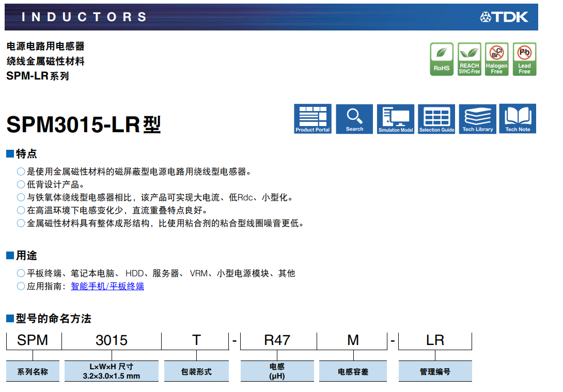Click the 特点 section heading
Viewport: 563px width, 392px height.
click(x=26, y=154)
